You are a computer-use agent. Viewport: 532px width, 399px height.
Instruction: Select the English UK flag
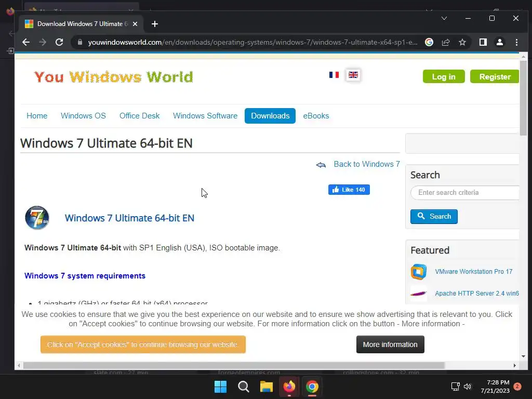coord(353,75)
